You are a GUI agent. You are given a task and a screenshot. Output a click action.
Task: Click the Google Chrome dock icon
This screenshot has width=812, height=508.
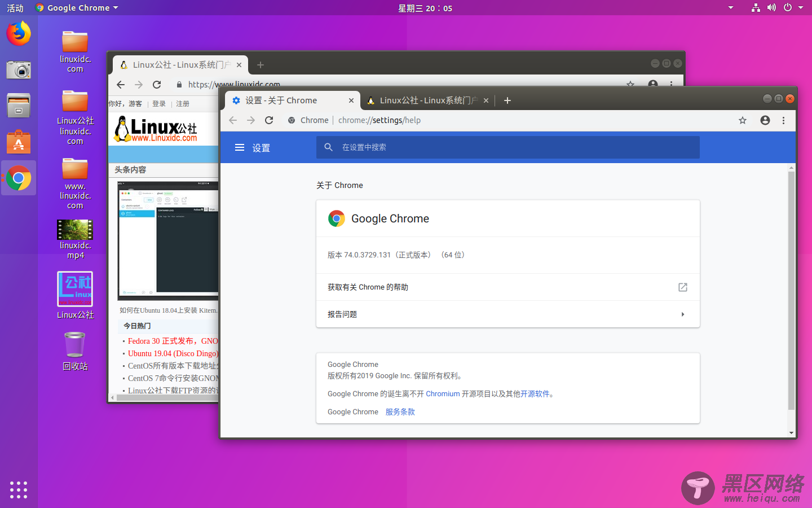19,178
